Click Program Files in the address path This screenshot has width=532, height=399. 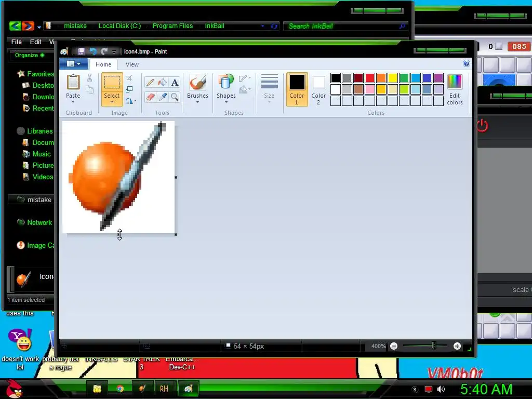point(172,26)
